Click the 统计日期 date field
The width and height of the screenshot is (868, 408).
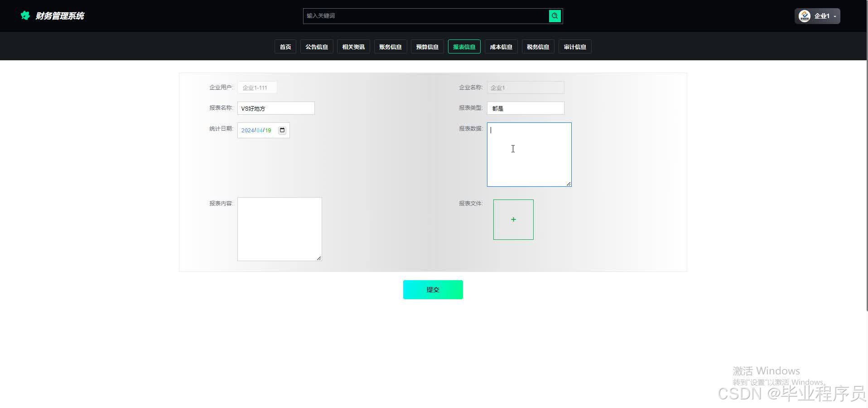tap(264, 130)
